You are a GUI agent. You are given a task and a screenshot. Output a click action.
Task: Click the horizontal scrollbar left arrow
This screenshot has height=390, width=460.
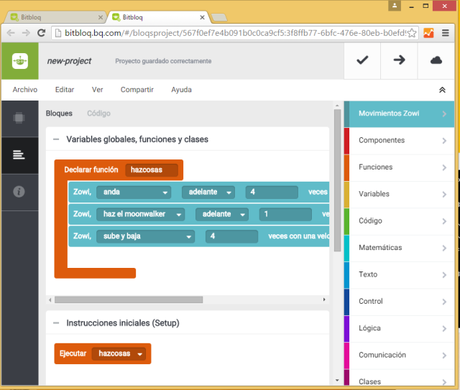click(50, 300)
